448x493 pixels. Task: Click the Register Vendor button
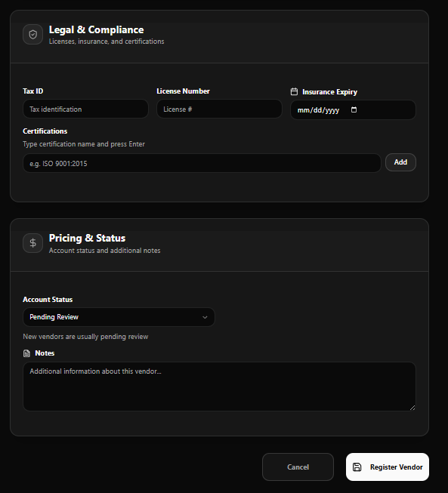[x=388, y=467]
